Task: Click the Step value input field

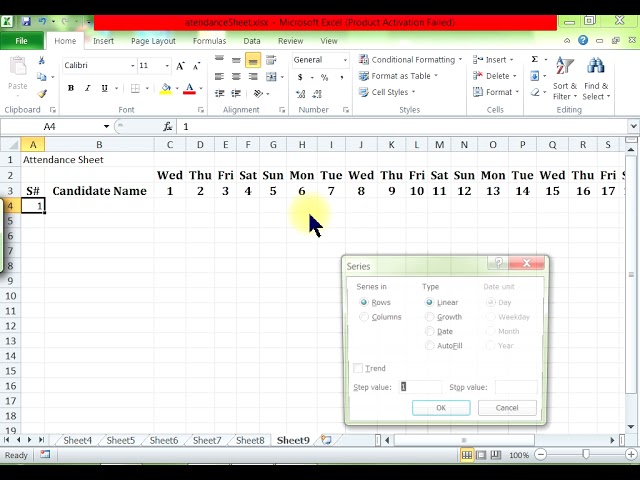Action: coord(420,387)
